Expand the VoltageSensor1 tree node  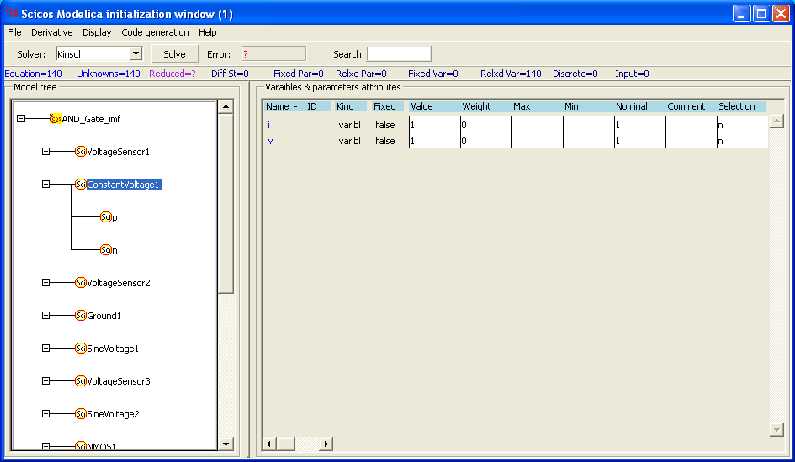[x=46, y=152]
